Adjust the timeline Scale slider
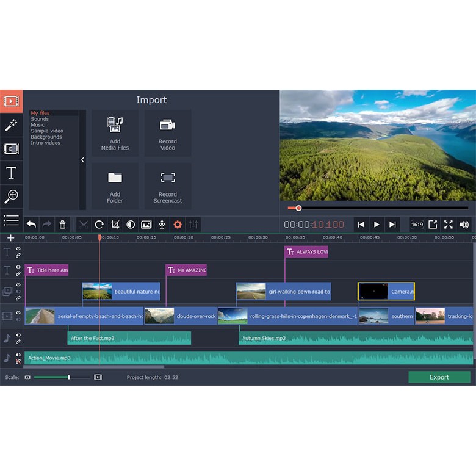This screenshot has width=476, height=476. pyautogui.click(x=68, y=377)
